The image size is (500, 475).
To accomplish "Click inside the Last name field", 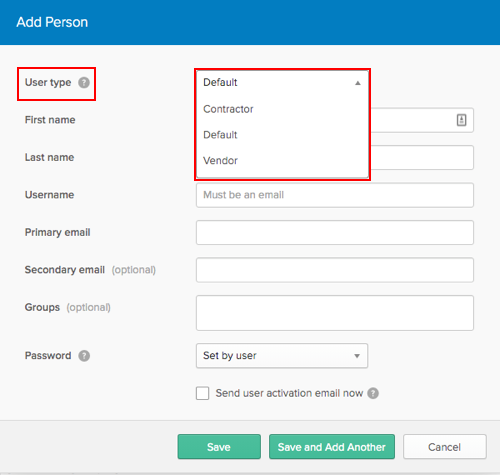I will (422, 157).
